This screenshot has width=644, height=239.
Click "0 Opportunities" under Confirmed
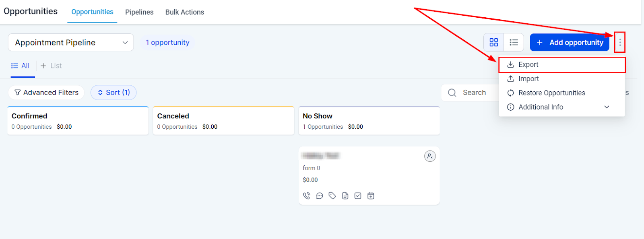[x=32, y=127]
